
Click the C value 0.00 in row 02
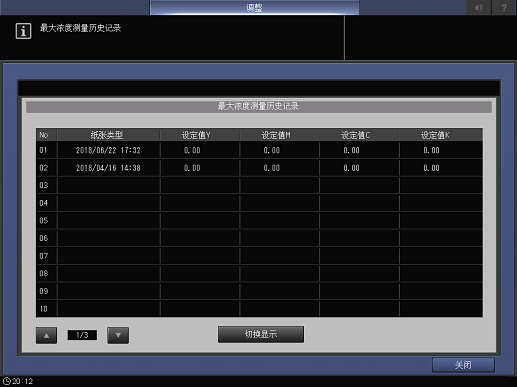click(x=351, y=168)
